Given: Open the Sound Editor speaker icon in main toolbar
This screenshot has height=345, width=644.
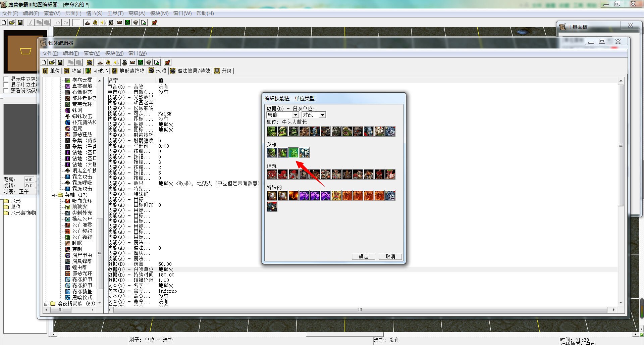Looking at the screenshot, I should (x=103, y=22).
